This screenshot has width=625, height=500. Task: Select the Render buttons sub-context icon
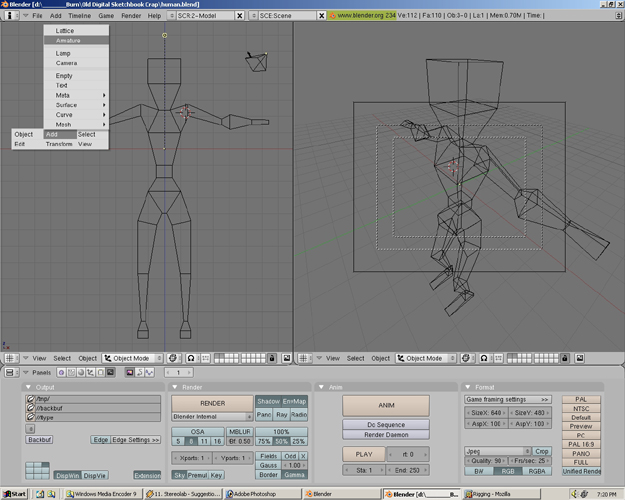pos(130,372)
